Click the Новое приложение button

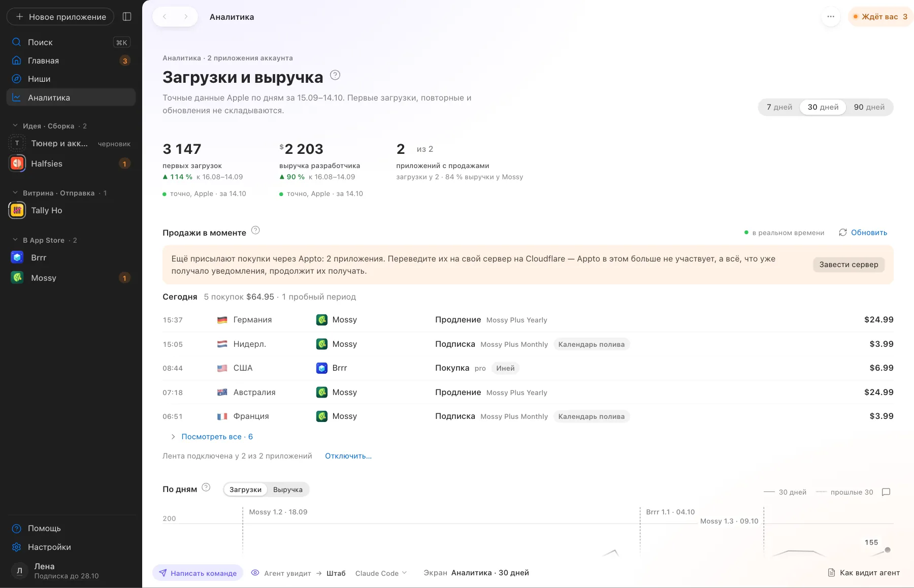point(60,17)
